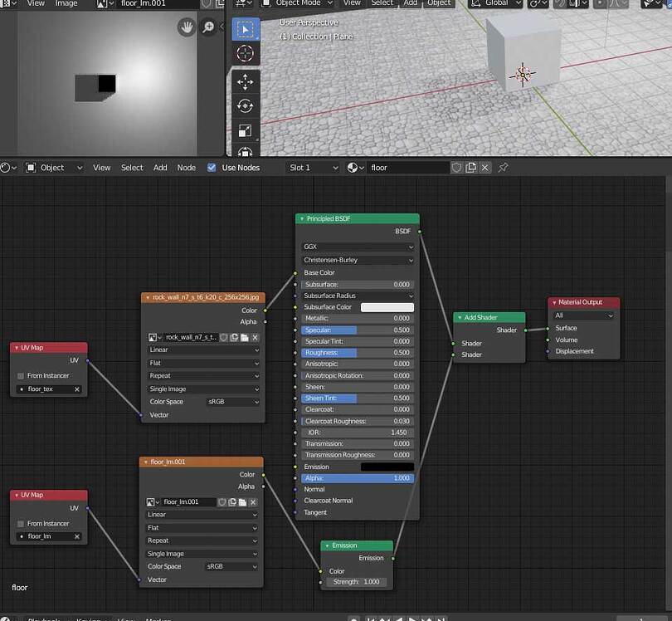672x621 pixels.
Task: Open the material browse sphere icon
Action: coord(355,167)
